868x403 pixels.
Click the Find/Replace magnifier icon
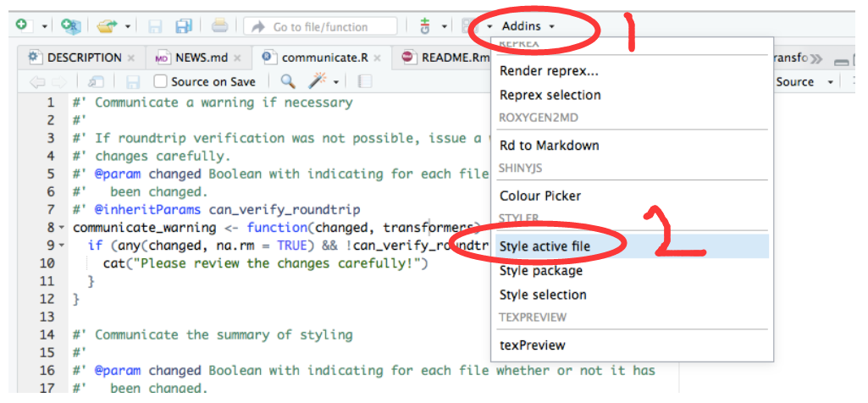click(288, 81)
